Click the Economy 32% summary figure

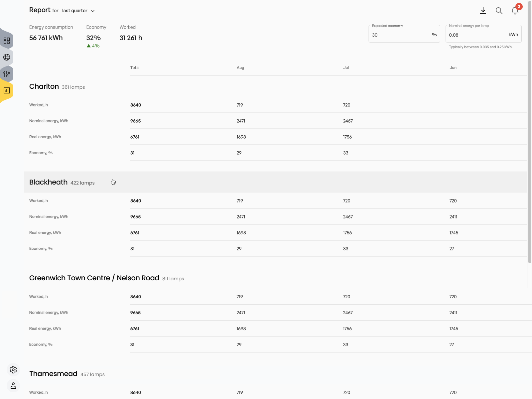pos(93,38)
